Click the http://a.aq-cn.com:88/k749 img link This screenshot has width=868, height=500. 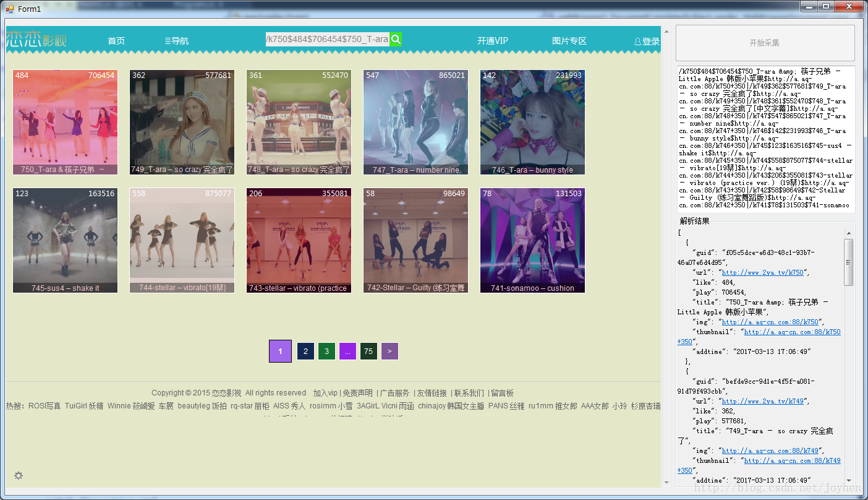[x=770, y=450]
